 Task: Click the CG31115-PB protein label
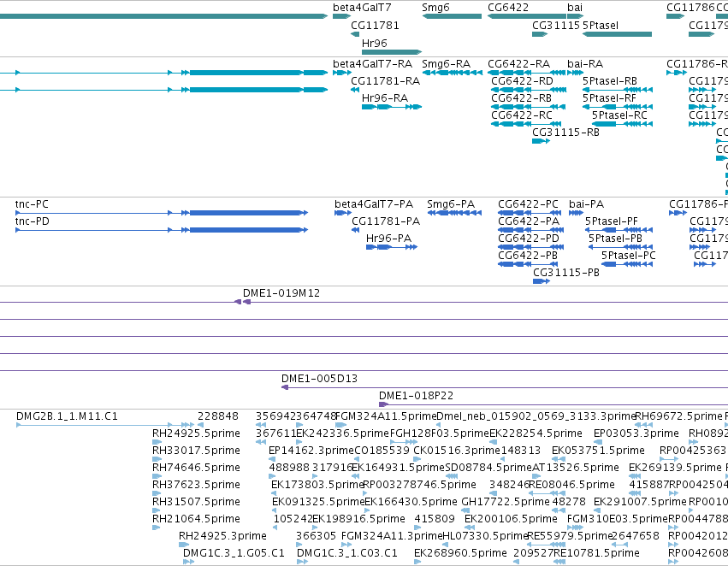[x=566, y=273]
